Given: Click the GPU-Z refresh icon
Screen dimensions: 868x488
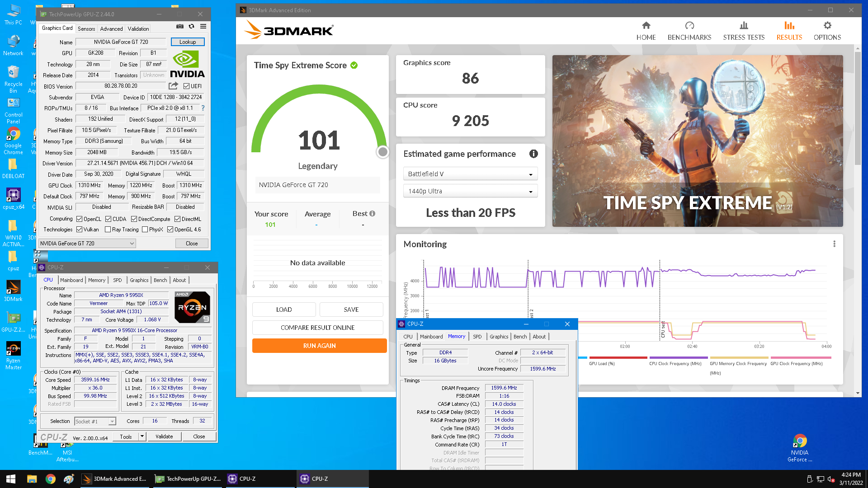Looking at the screenshot, I should click(x=192, y=27).
